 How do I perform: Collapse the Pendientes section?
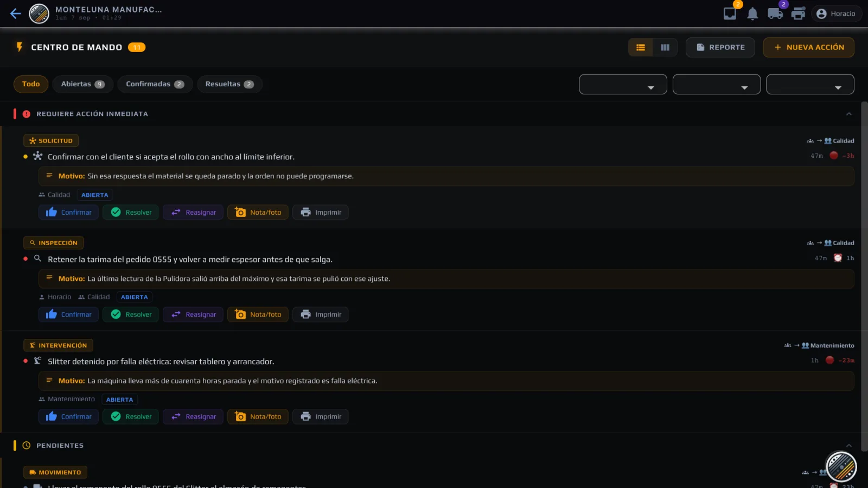[849, 446]
